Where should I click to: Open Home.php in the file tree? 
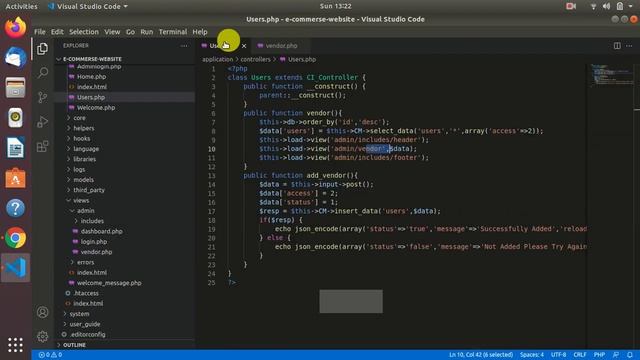[91, 77]
